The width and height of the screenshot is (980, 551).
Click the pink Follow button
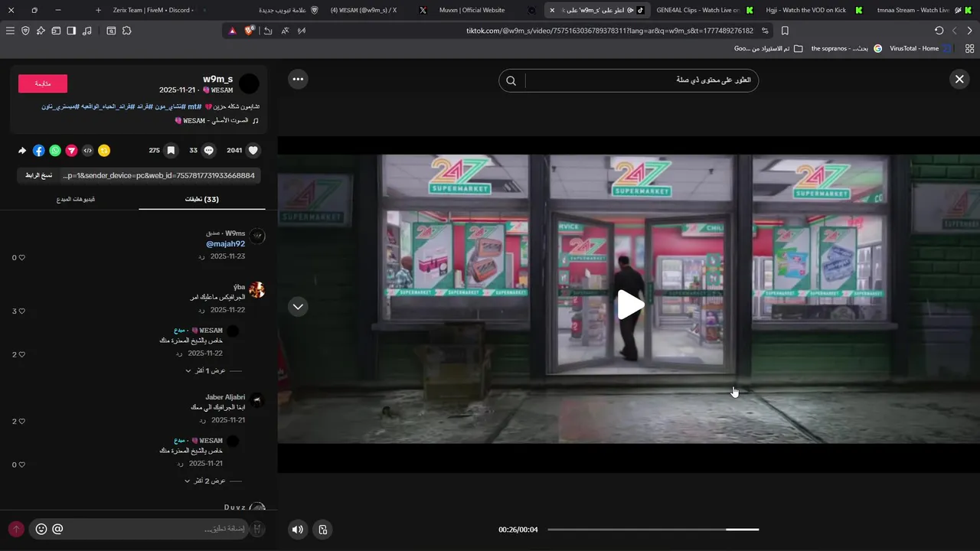pos(43,83)
